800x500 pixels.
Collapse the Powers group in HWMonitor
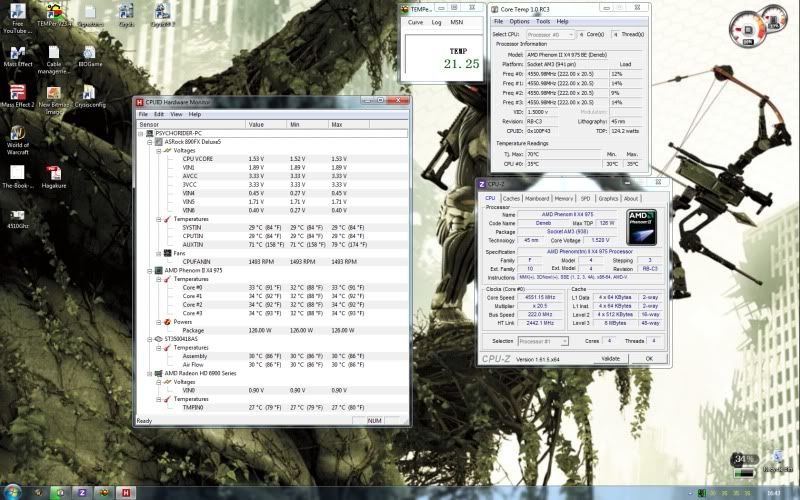[x=159, y=322]
